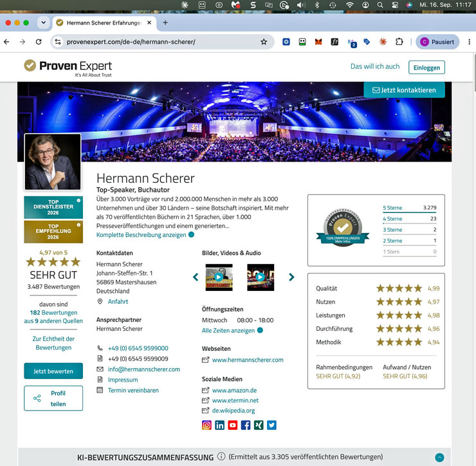Open macOS Spotlight search icon
Image resolution: width=476 pixels, height=466 pixels.
coord(380,5)
